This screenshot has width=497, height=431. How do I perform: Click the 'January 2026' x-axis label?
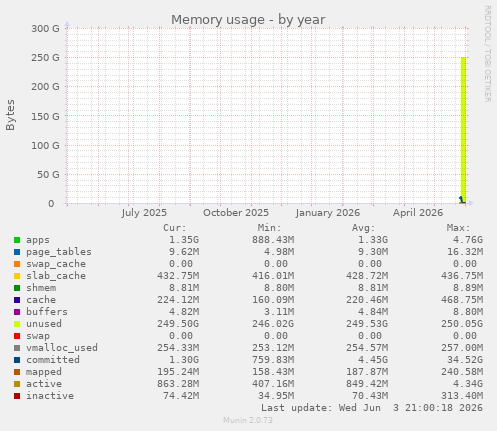tap(328, 213)
